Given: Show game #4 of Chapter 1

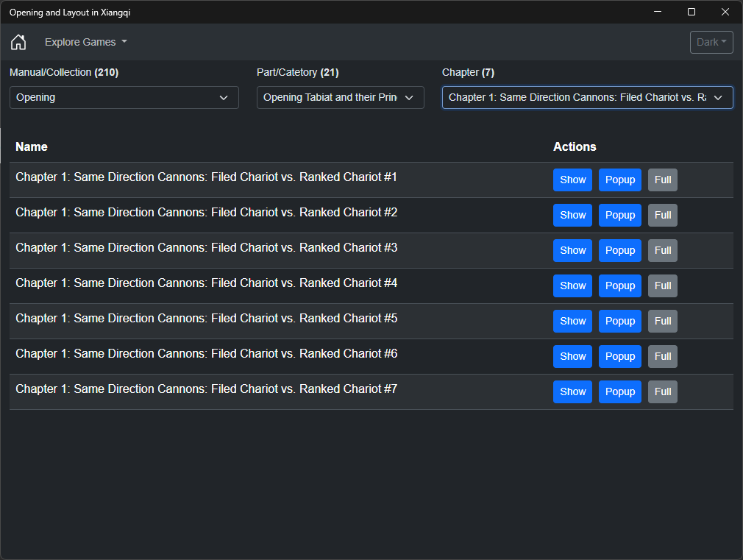Looking at the screenshot, I should click(x=572, y=286).
